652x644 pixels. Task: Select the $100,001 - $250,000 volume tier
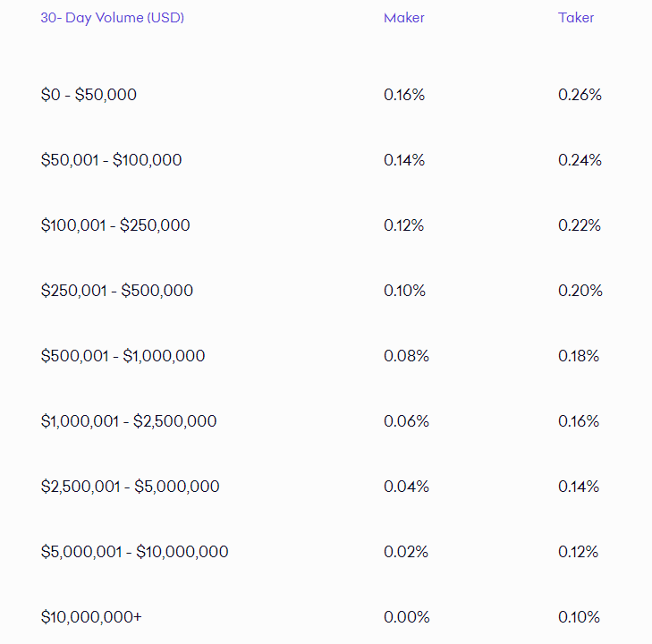tap(115, 225)
